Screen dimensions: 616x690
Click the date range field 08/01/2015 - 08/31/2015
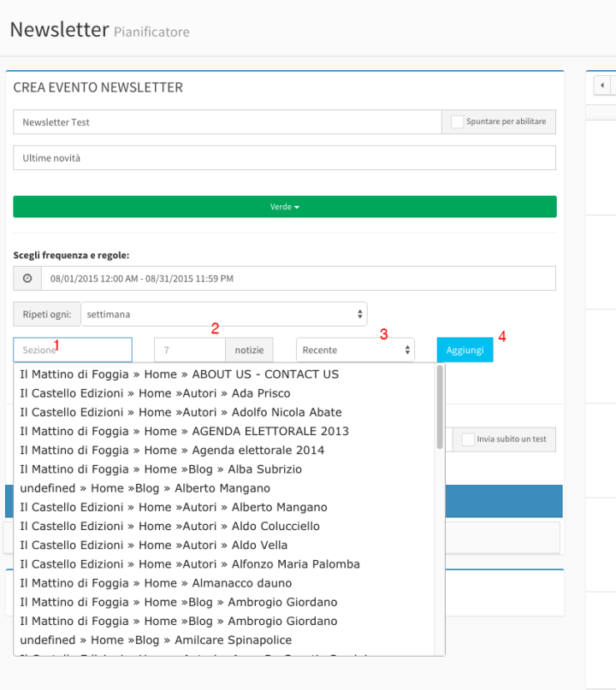click(x=299, y=278)
